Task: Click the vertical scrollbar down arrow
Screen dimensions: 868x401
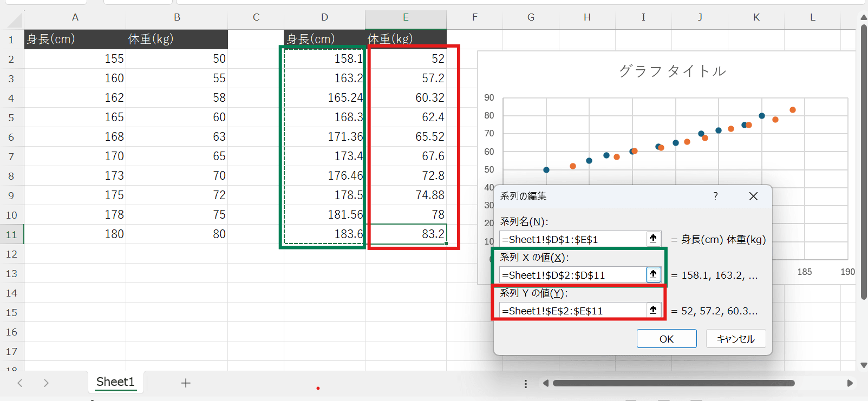Action: pos(864,365)
